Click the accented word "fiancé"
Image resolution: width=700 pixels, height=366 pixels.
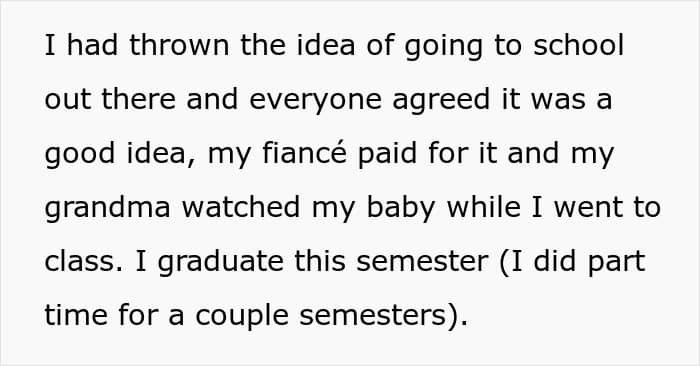(304, 153)
